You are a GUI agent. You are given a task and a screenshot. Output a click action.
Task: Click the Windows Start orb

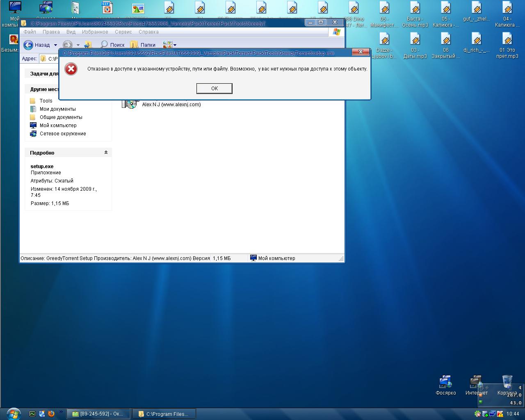pyautogui.click(x=13, y=413)
